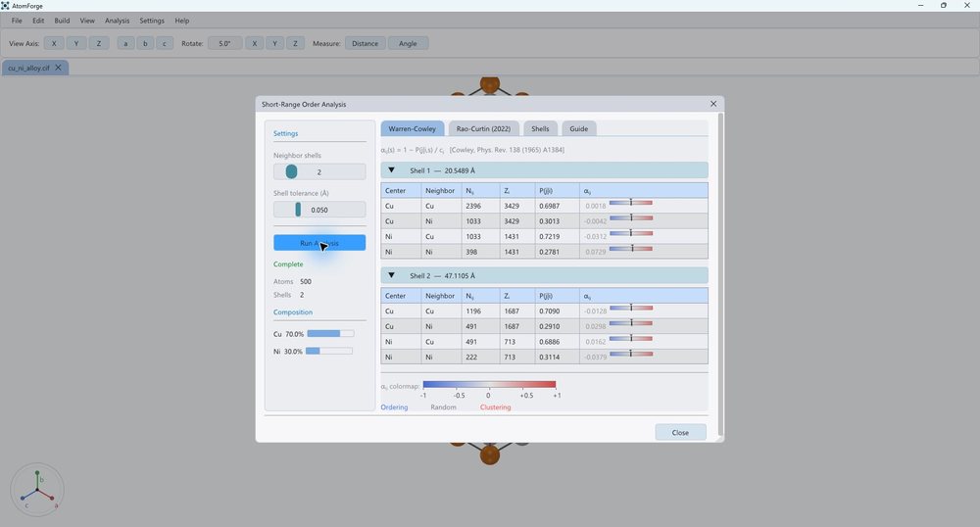Click the Composition heading
Image resolution: width=980 pixels, height=527 pixels.
292,312
